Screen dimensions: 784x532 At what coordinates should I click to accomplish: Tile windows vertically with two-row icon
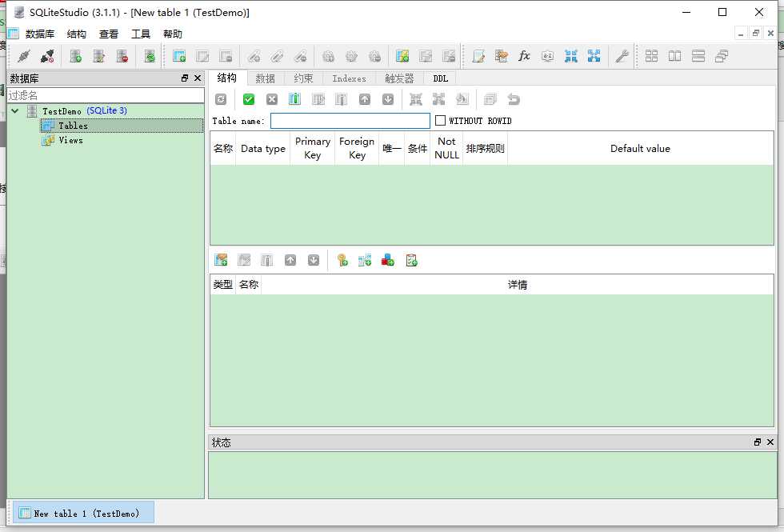coord(698,56)
